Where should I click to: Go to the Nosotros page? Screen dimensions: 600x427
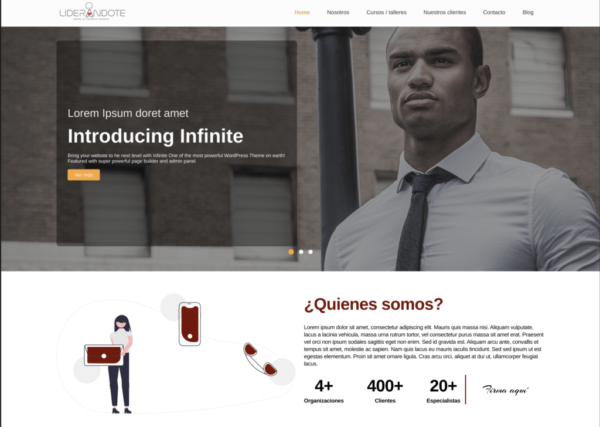338,12
